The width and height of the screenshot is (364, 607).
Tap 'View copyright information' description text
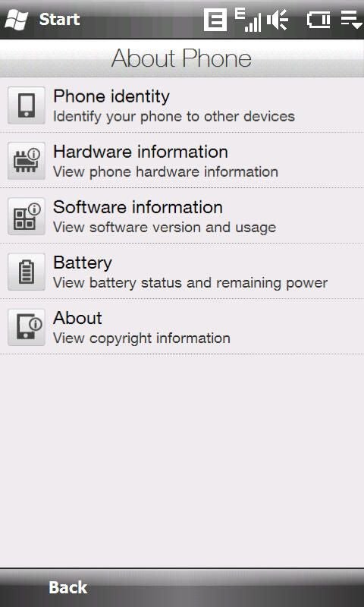[x=142, y=338]
